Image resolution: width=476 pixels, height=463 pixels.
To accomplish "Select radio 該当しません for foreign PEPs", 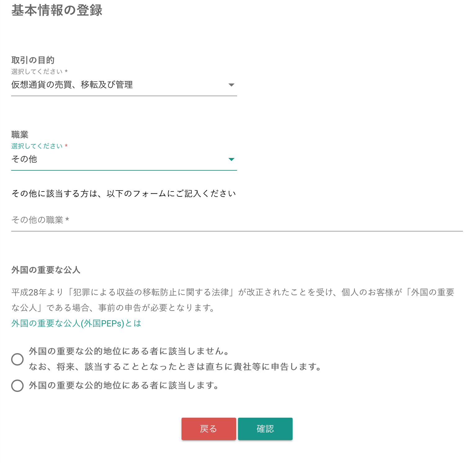I will click(17, 359).
